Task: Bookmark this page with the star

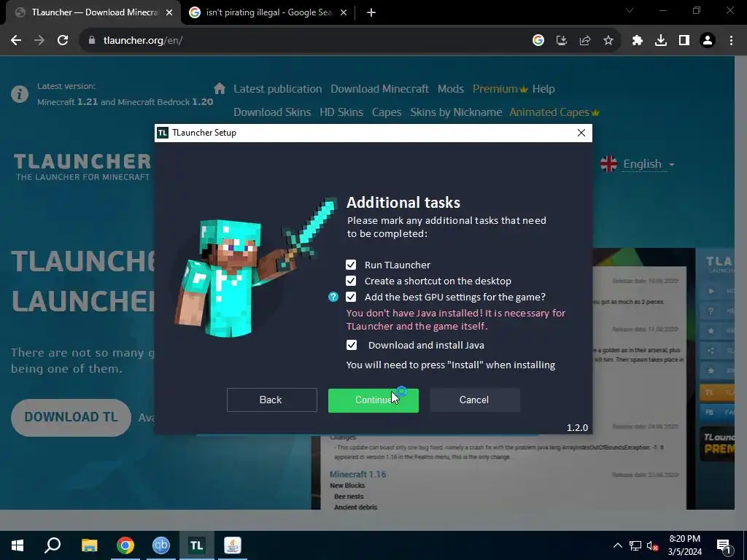Action: (608, 41)
